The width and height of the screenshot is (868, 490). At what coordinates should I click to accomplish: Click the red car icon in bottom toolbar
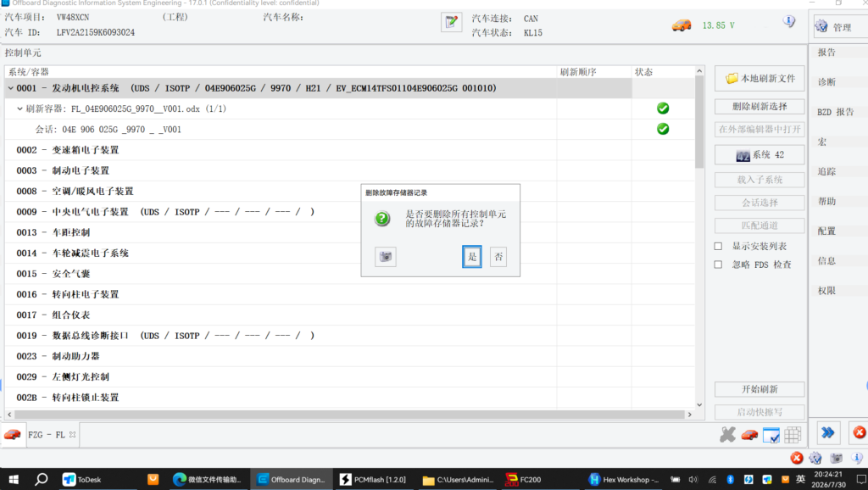(x=749, y=435)
